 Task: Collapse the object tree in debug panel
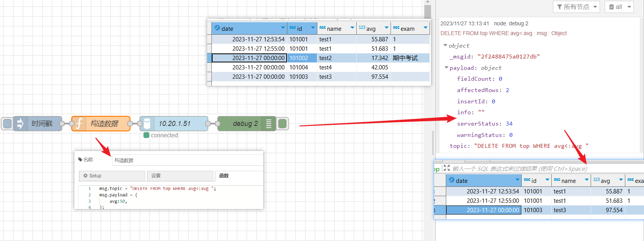coord(445,46)
